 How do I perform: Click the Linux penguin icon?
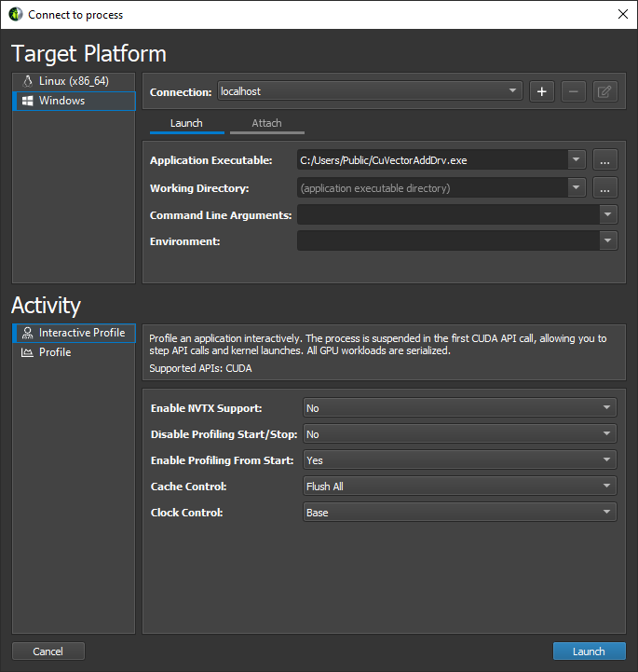click(x=27, y=81)
